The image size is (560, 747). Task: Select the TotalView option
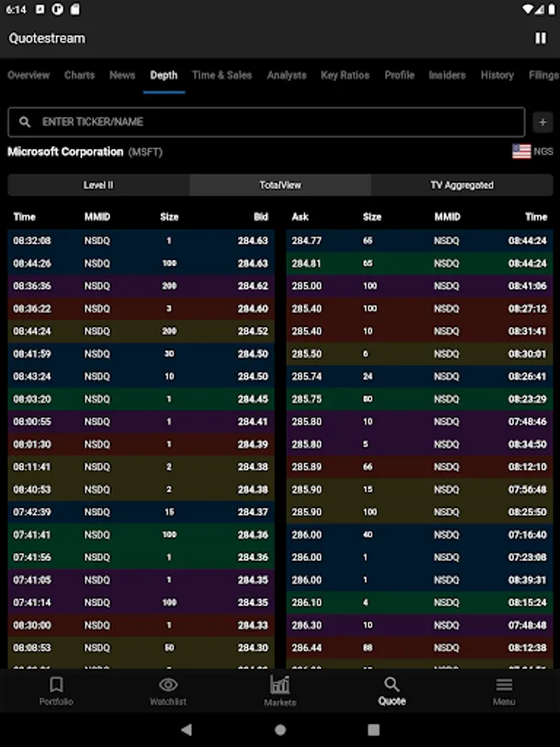(x=280, y=185)
